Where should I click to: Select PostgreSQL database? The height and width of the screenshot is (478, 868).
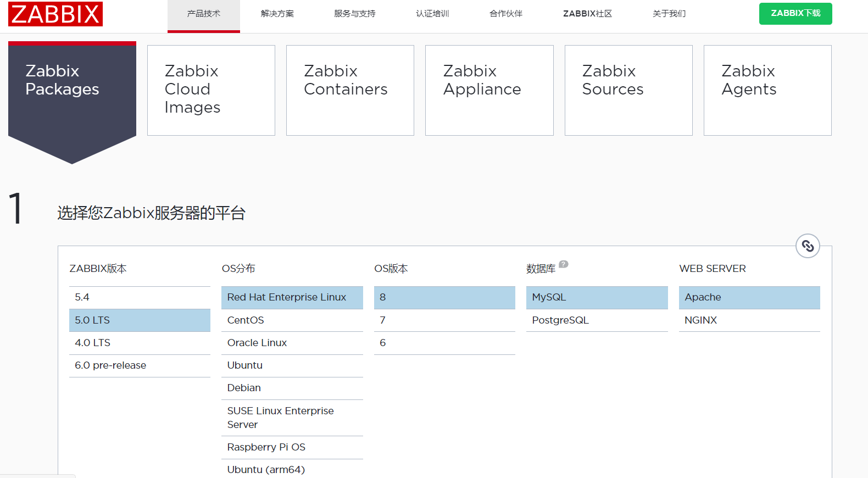pyautogui.click(x=597, y=320)
